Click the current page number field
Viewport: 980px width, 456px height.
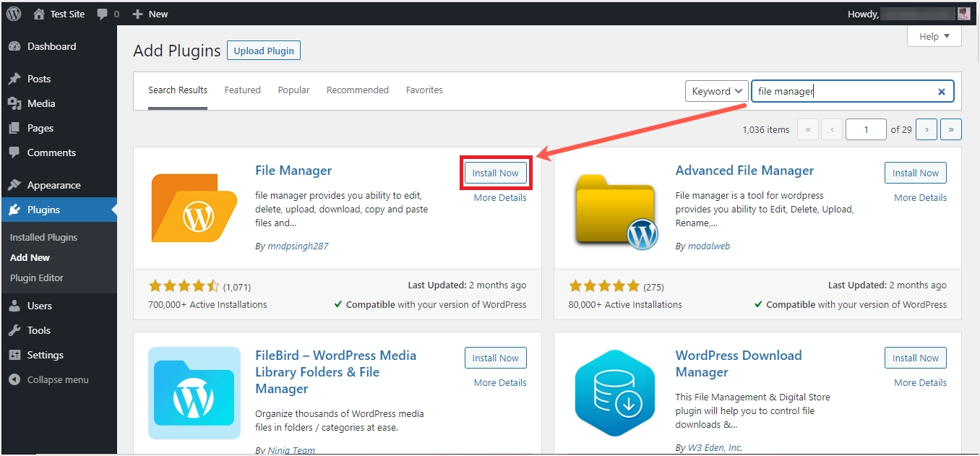coord(866,129)
